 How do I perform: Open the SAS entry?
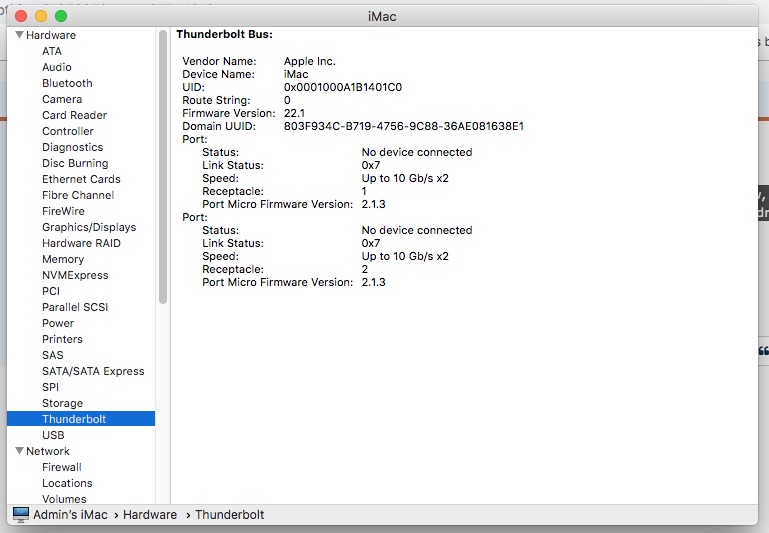[52, 355]
